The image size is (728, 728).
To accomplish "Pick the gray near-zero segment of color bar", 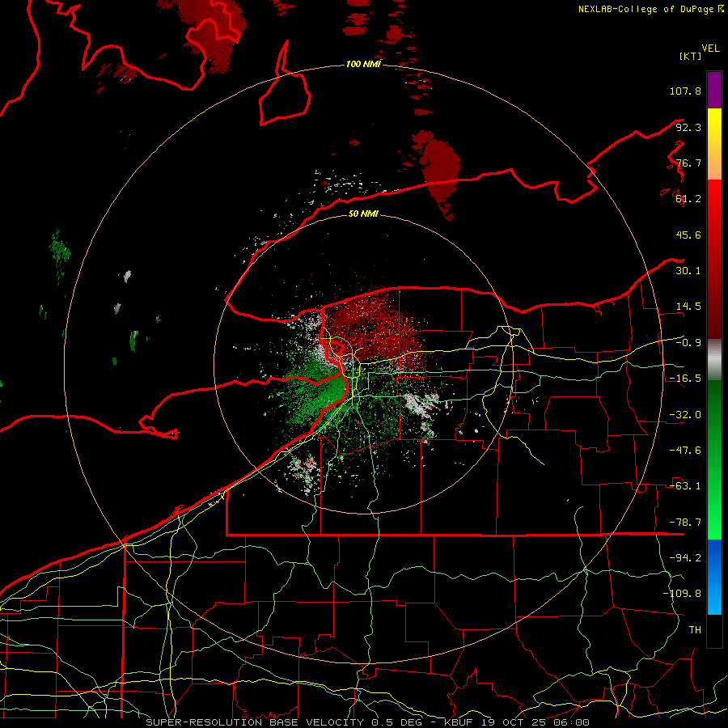I will coord(714,360).
